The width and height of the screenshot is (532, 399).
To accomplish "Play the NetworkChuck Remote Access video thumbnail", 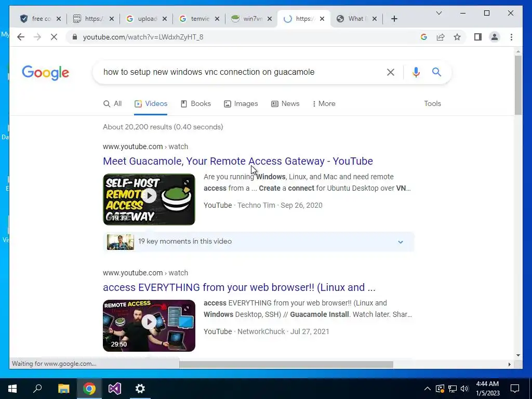I will 149,325.
